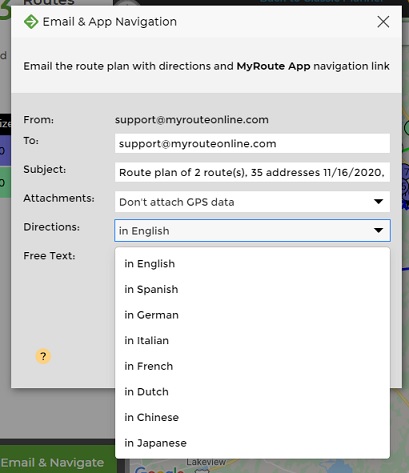The width and height of the screenshot is (409, 473).
Task: Click the Subject text field
Action: pyautogui.click(x=252, y=172)
